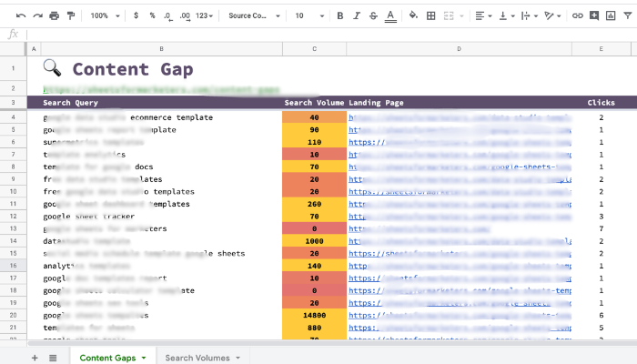
Task: Select the Clicks value 7 cell
Action: 602,228
